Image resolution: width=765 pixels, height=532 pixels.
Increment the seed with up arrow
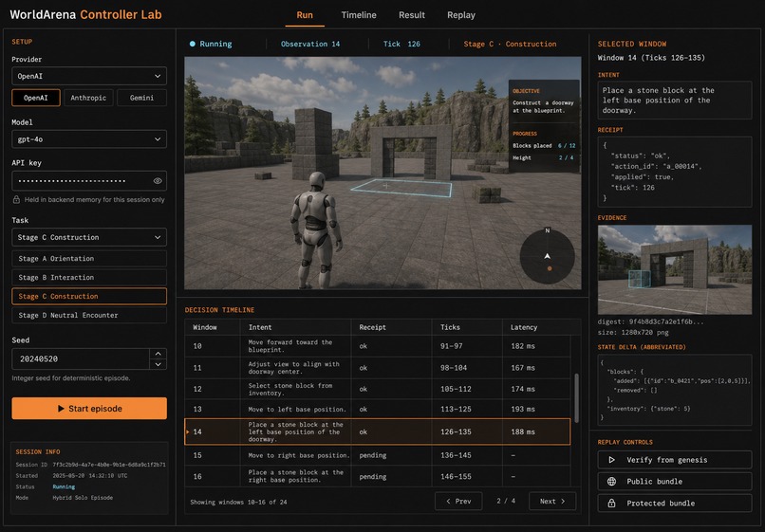click(x=159, y=354)
